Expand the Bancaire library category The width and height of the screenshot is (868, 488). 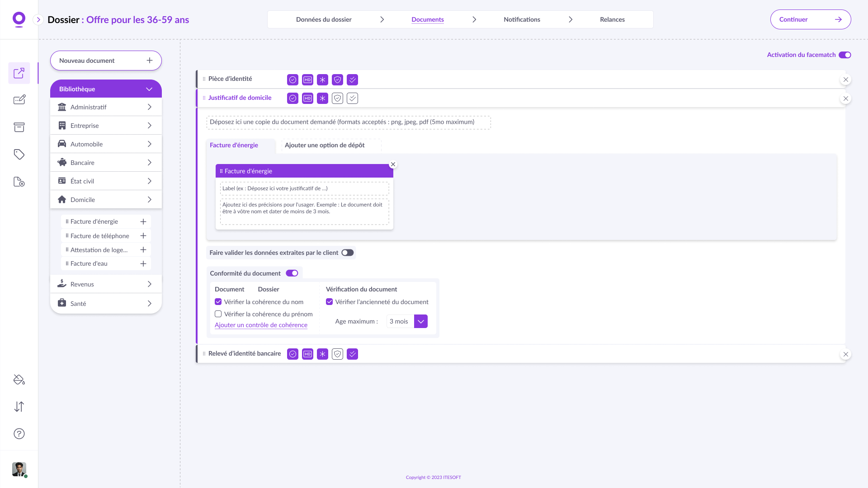pos(106,163)
